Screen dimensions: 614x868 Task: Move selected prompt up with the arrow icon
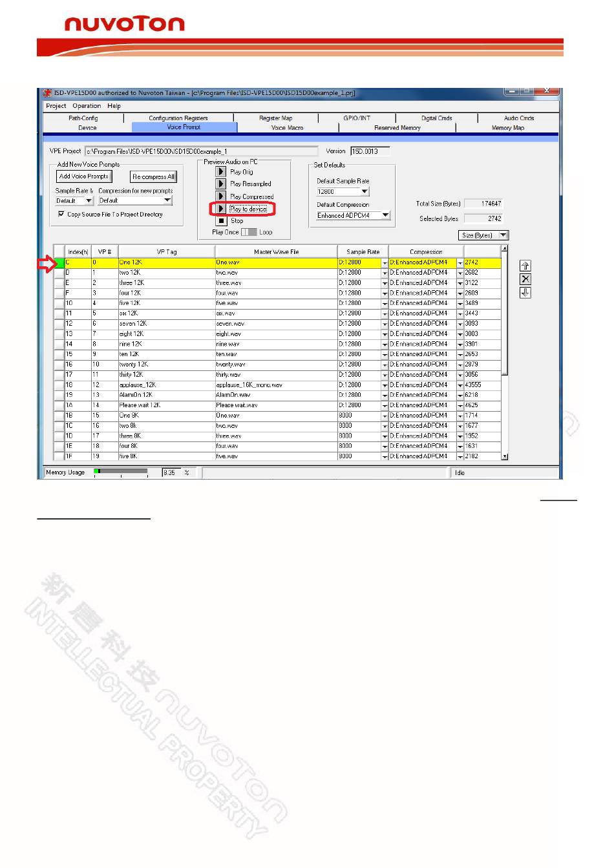[525, 266]
